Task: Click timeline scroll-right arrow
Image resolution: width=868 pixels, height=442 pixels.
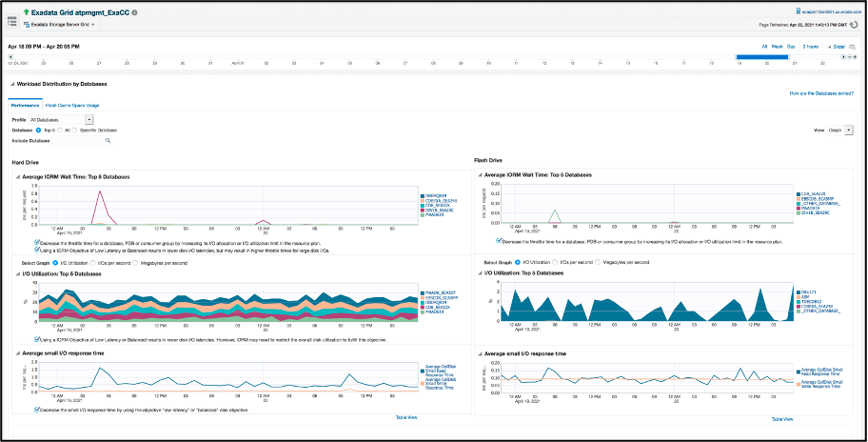Action: point(843,57)
